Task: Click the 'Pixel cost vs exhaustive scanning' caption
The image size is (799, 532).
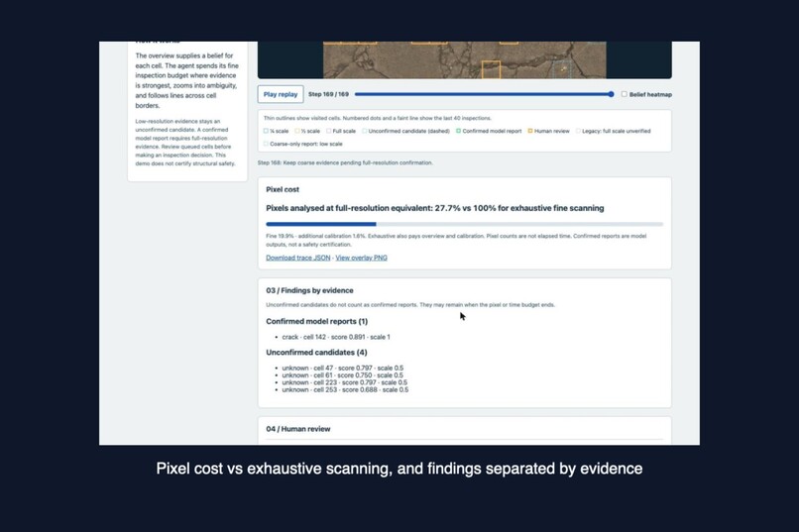Action: (399, 469)
